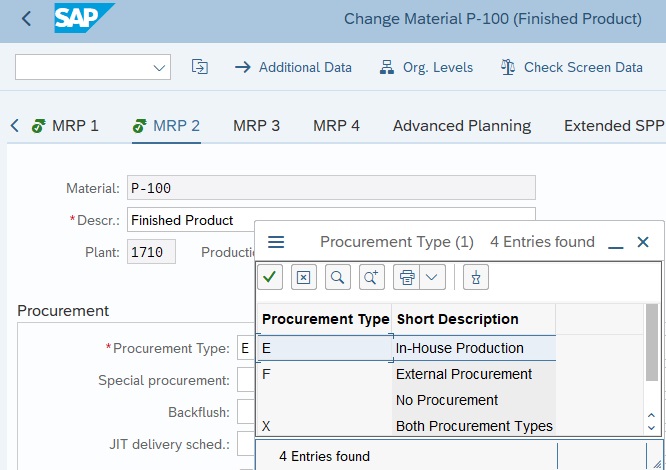Image resolution: width=666 pixels, height=470 pixels.
Task: Click the Find magnifier icon in popup
Action: (338, 277)
